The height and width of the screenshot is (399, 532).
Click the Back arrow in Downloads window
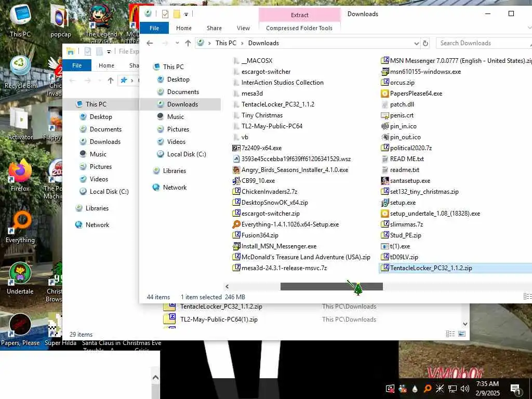pyautogui.click(x=150, y=43)
